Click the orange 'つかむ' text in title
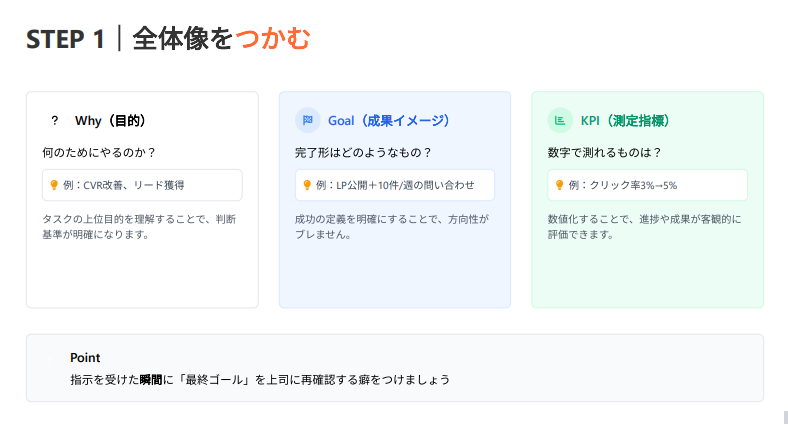Viewport: 788px width, 425px height. pyautogui.click(x=273, y=39)
